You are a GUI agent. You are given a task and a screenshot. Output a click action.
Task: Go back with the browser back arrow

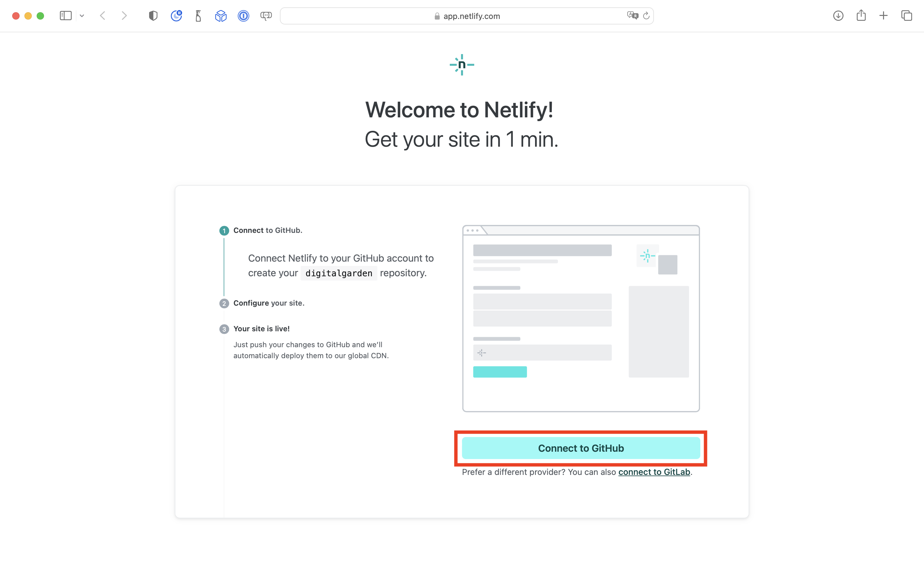coord(102,16)
